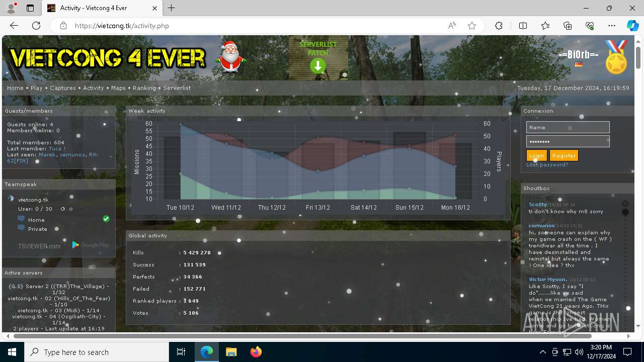
Task: Click the gold medal icon in the header
Action: pos(616,57)
